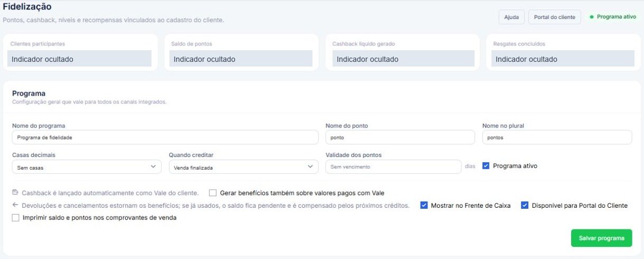Focus the Validade dos pontos field
Viewport: 644px width, 259px height.
point(393,166)
